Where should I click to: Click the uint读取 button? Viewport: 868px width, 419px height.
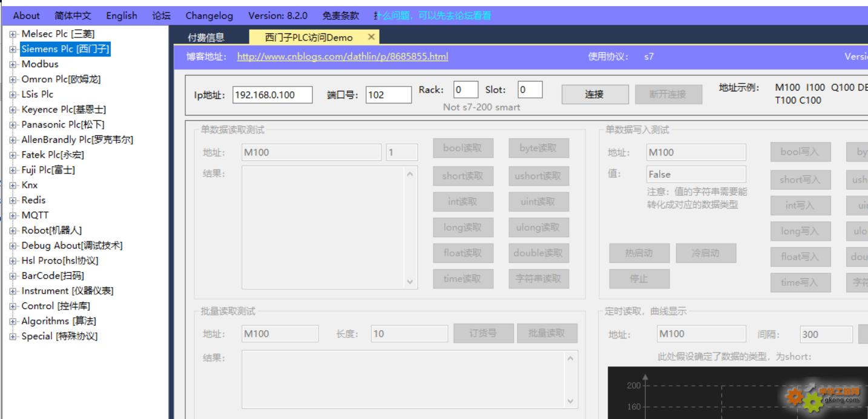point(539,202)
